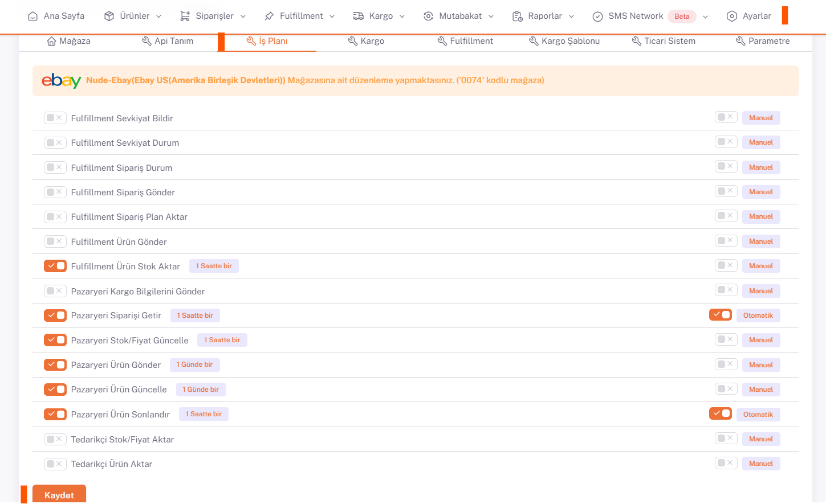Turn on automatic toggle for Pazaryeri Ürün Güncelle
Screen dimensions: 826x504
click(x=726, y=388)
